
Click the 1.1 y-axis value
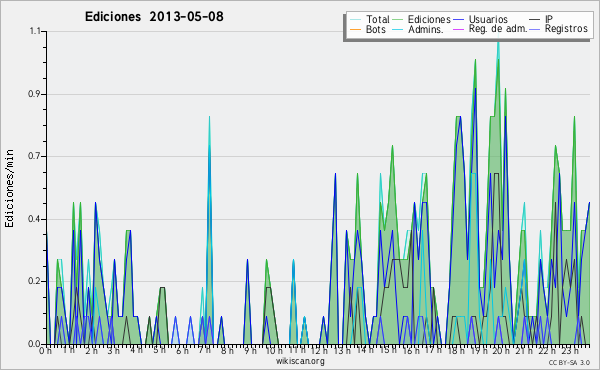click(35, 31)
